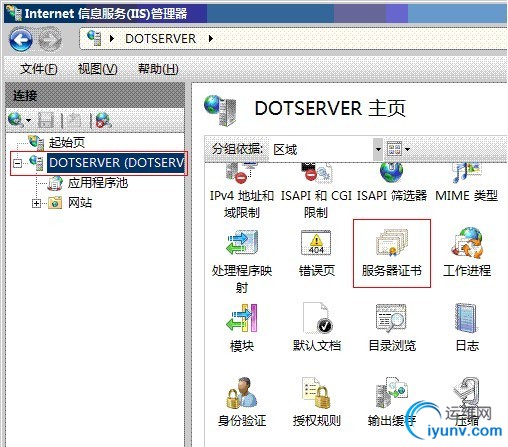
Task: Select 应用程序池 in connections tree
Action: point(98,183)
